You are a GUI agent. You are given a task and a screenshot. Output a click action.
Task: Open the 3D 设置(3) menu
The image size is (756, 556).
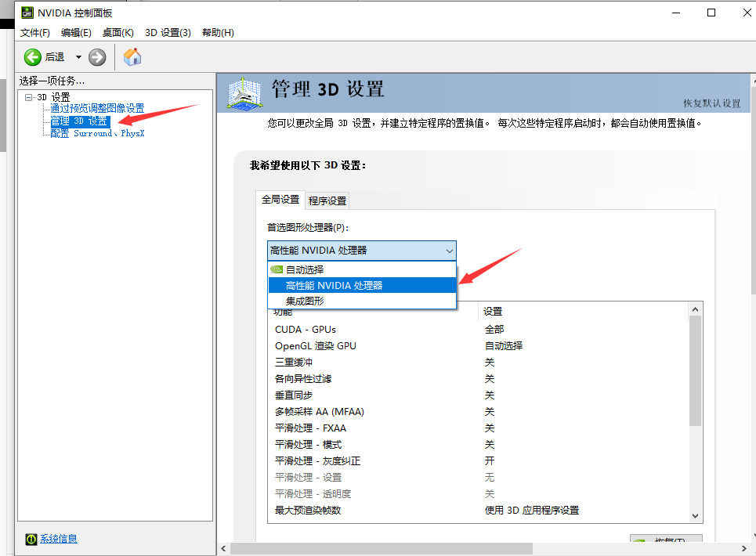[x=168, y=32]
